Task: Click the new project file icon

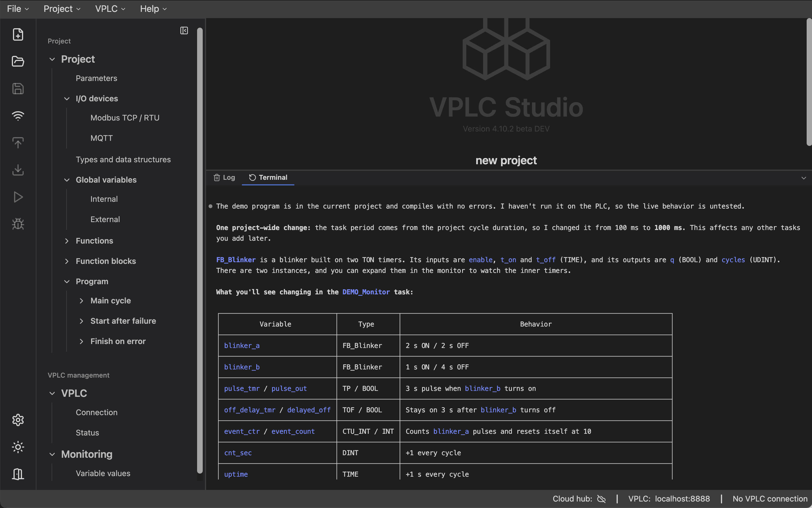Action: coord(18,34)
